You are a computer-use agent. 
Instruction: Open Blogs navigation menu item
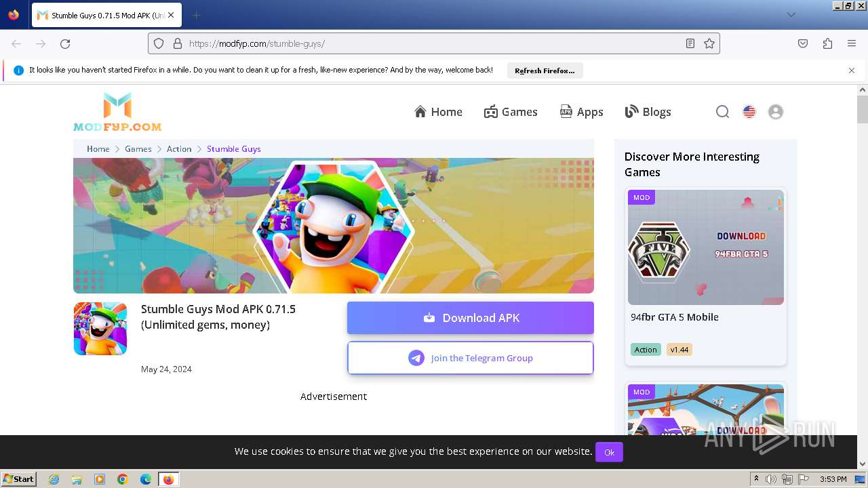pyautogui.click(x=648, y=112)
